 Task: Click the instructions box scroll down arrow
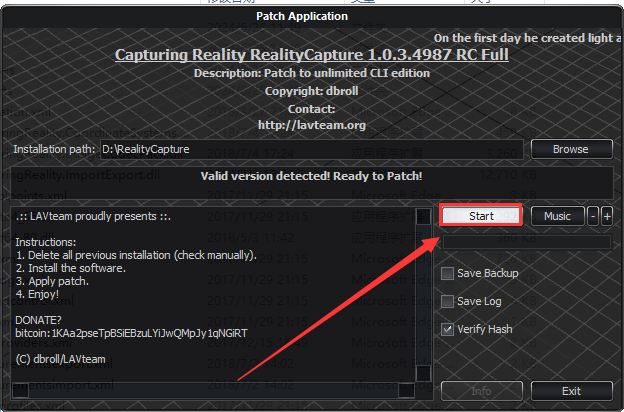423,373
